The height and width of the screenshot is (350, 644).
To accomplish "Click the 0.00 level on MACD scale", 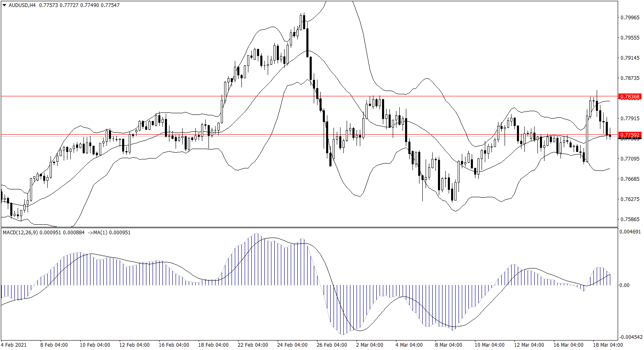I will coord(624,285).
